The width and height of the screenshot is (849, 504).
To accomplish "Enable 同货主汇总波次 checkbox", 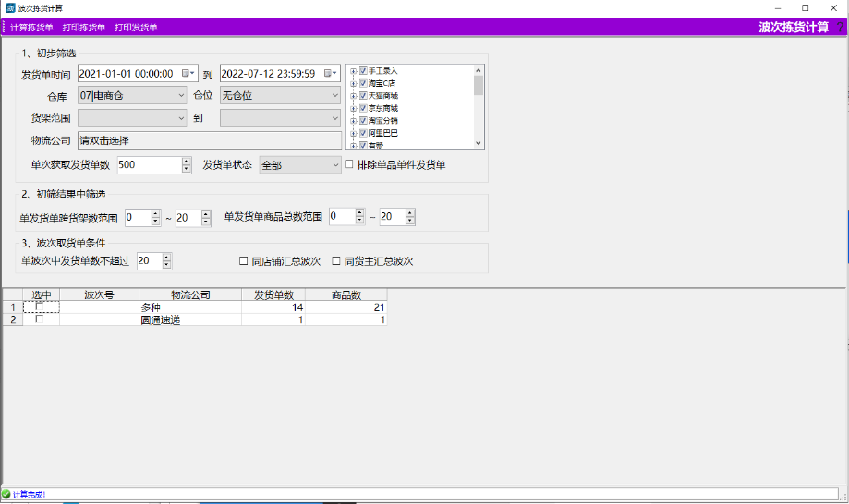I will [336, 261].
